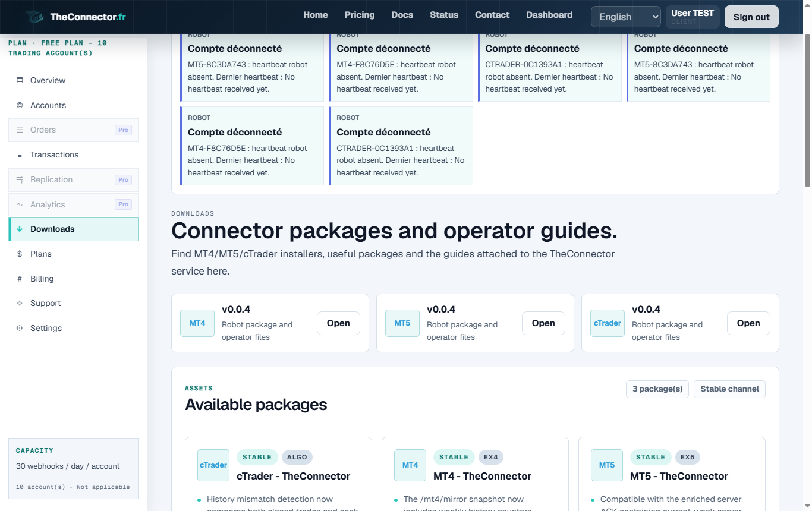This screenshot has height=511, width=812.
Task: Click the MT4 icon in Available packages
Action: pyautogui.click(x=410, y=465)
